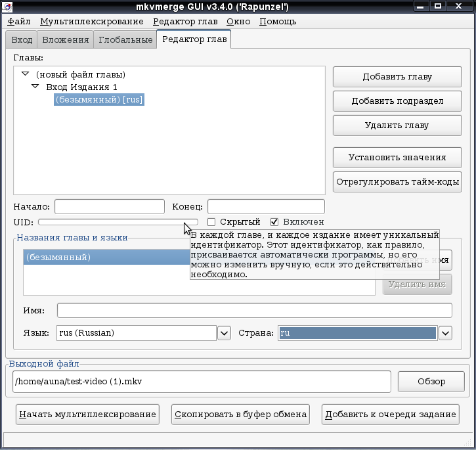Close the mkvmerge GUI window

[459, 6]
